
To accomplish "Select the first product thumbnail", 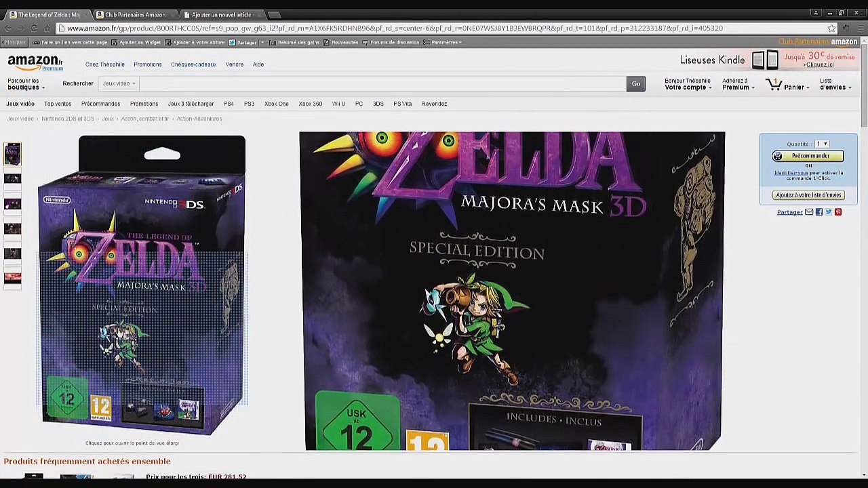I will coord(12,154).
